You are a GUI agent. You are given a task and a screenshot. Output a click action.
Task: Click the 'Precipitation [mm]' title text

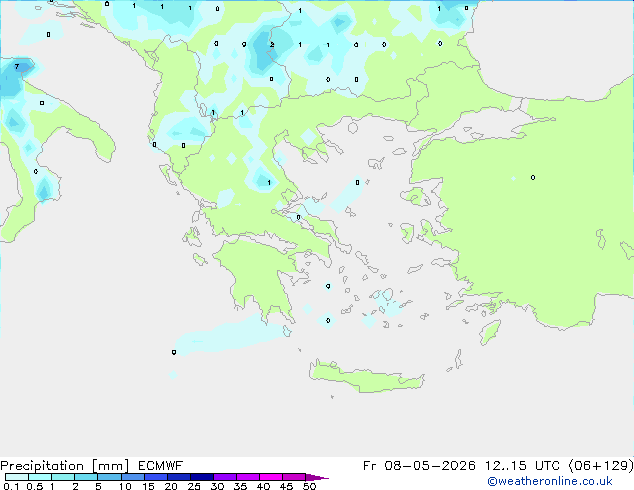pos(65,466)
